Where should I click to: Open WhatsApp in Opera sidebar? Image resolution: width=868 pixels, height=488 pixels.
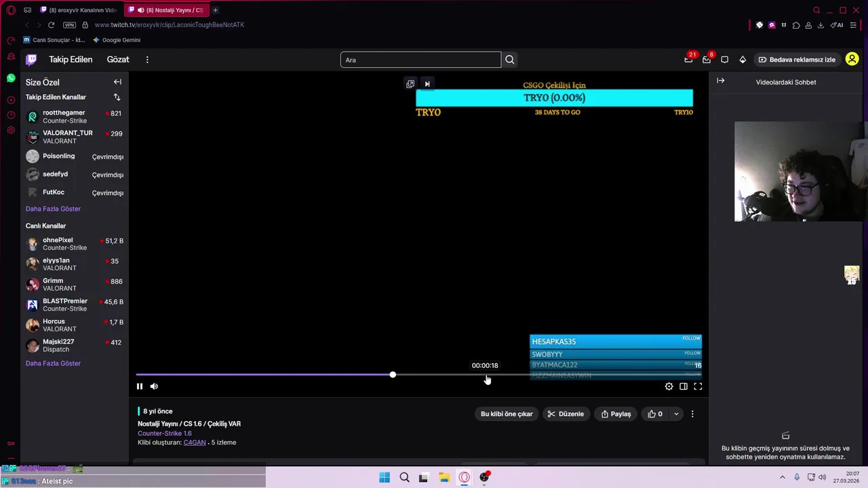11,79
